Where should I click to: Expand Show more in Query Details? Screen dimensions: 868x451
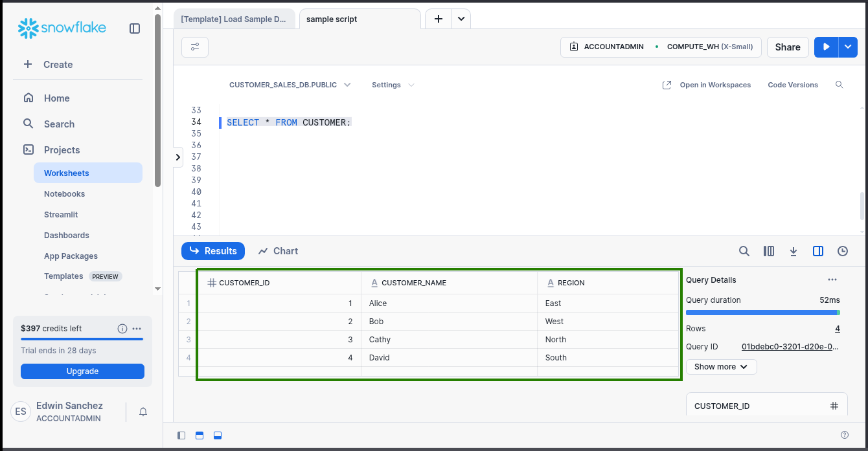(721, 366)
